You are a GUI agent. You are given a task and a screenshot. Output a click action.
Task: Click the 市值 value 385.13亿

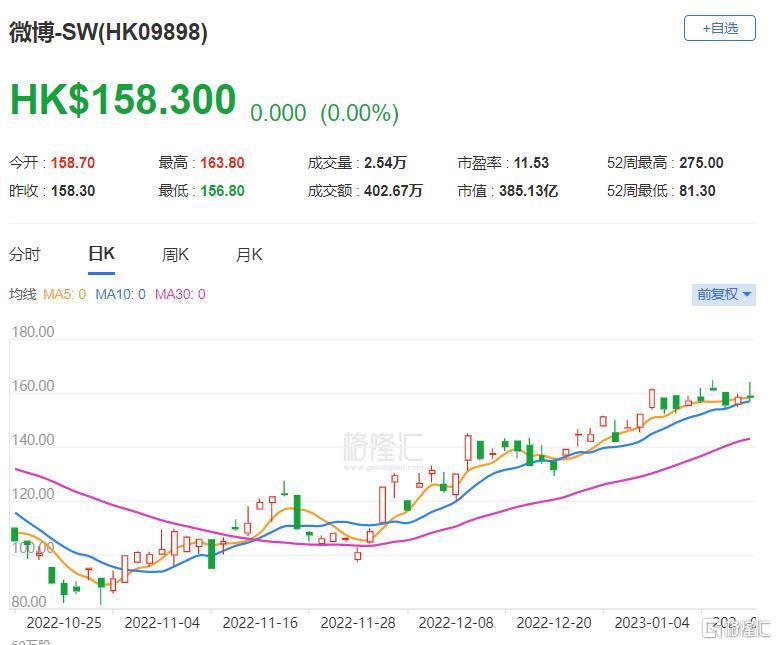click(528, 191)
